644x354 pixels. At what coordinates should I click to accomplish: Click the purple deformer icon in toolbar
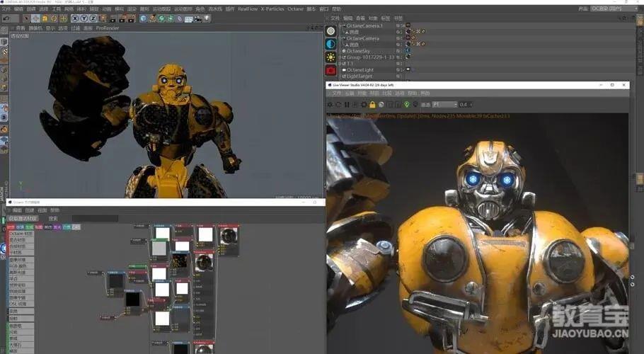coord(180,18)
